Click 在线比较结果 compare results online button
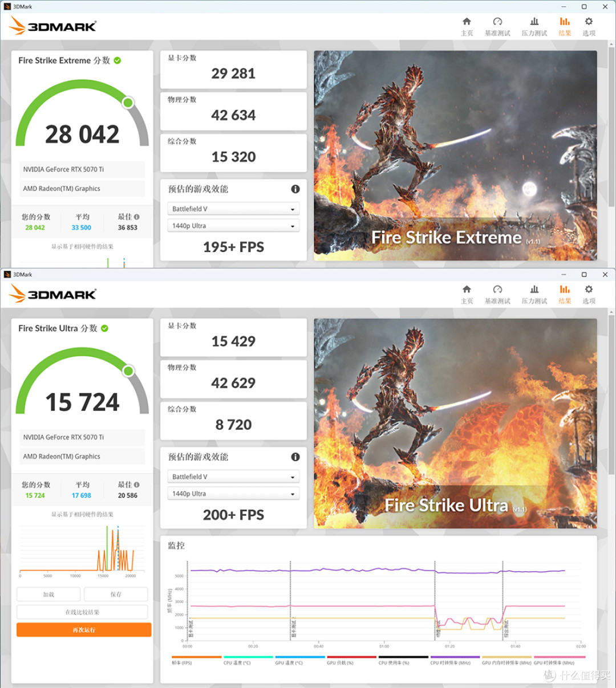This screenshot has height=688, width=616. pos(82,612)
